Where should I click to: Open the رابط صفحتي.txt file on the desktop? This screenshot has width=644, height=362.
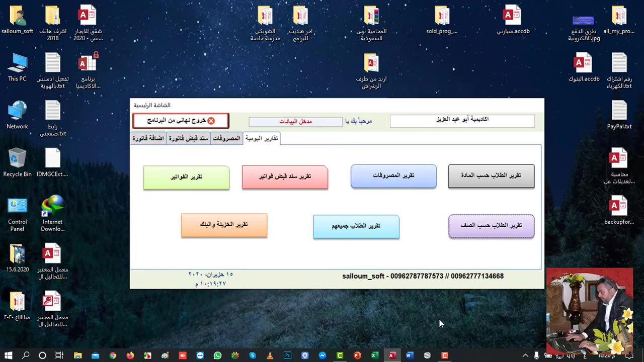(53, 119)
